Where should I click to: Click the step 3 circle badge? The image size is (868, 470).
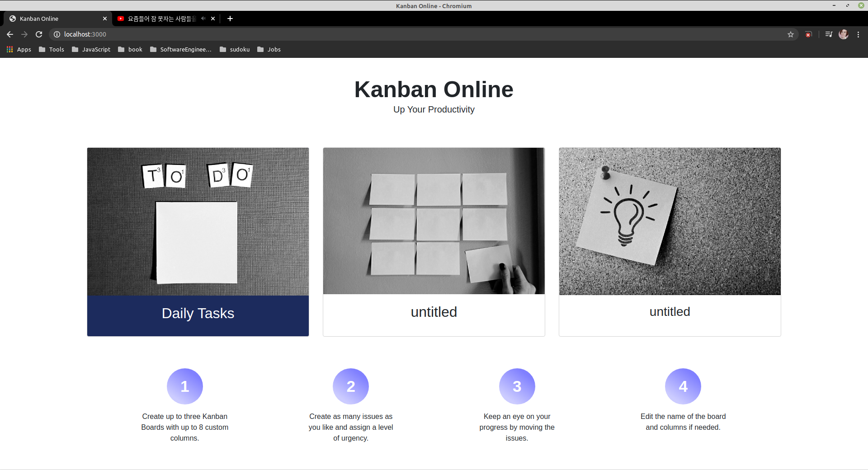[517, 386]
